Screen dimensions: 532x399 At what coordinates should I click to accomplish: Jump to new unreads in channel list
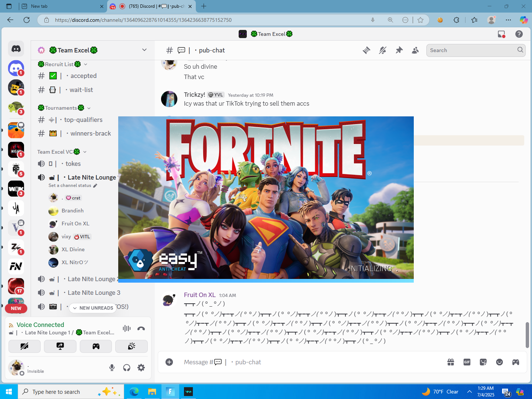pyautogui.click(x=93, y=308)
